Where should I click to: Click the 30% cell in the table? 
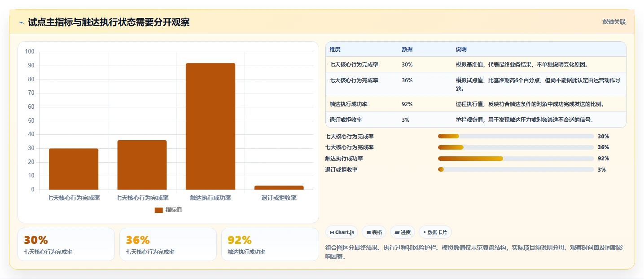coord(407,65)
